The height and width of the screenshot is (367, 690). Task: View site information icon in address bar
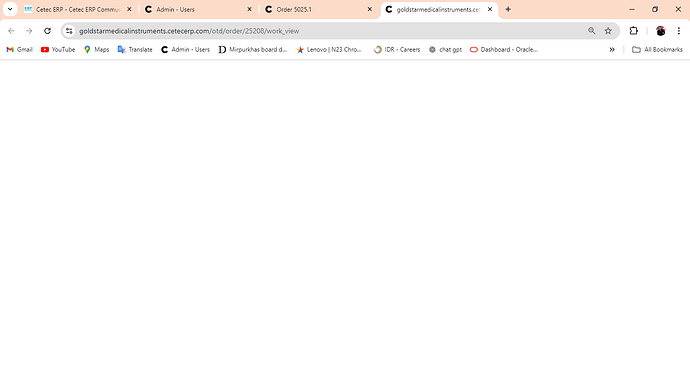(69, 31)
